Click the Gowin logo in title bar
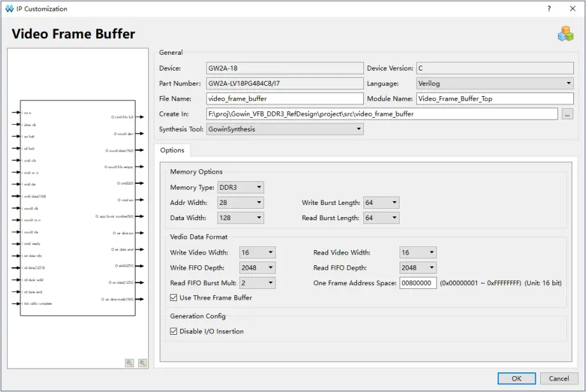This screenshot has height=392, width=586. click(9, 9)
